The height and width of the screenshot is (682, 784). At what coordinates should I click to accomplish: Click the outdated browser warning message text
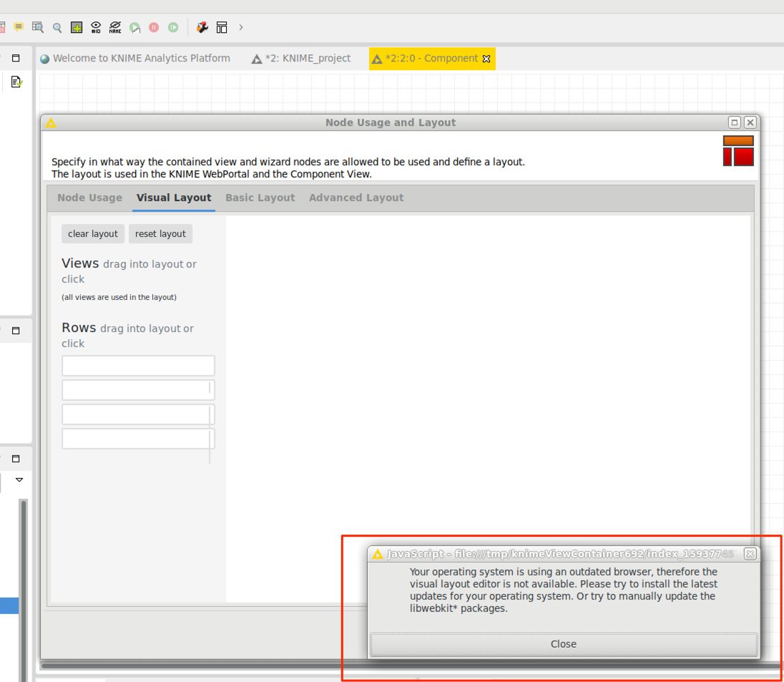pos(564,590)
